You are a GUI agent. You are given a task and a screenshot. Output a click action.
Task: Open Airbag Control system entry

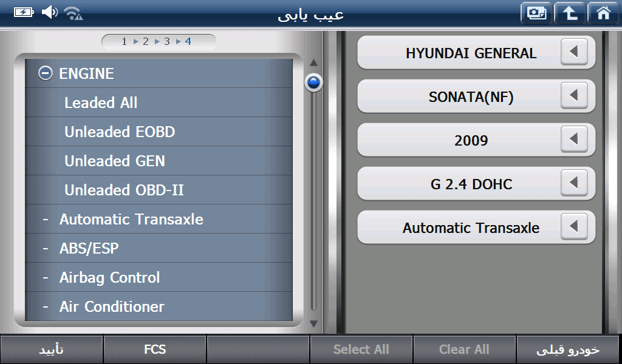click(x=109, y=277)
